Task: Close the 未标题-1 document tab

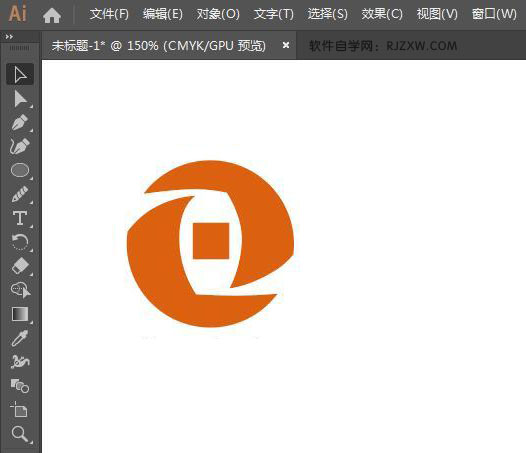Action: click(286, 45)
